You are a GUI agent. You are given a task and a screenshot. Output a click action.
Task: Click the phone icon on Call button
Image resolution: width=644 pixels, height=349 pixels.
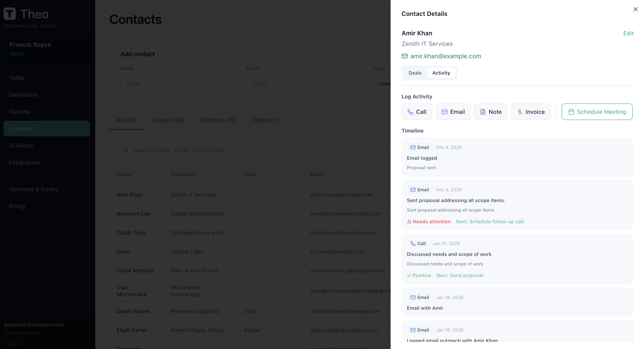coord(410,112)
